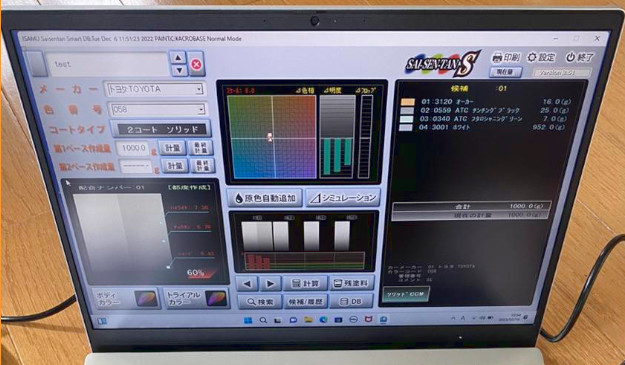The width and height of the screenshot is (625, 365).
Task: Click the 原色自動追加 droplet button
Action: (x=265, y=198)
